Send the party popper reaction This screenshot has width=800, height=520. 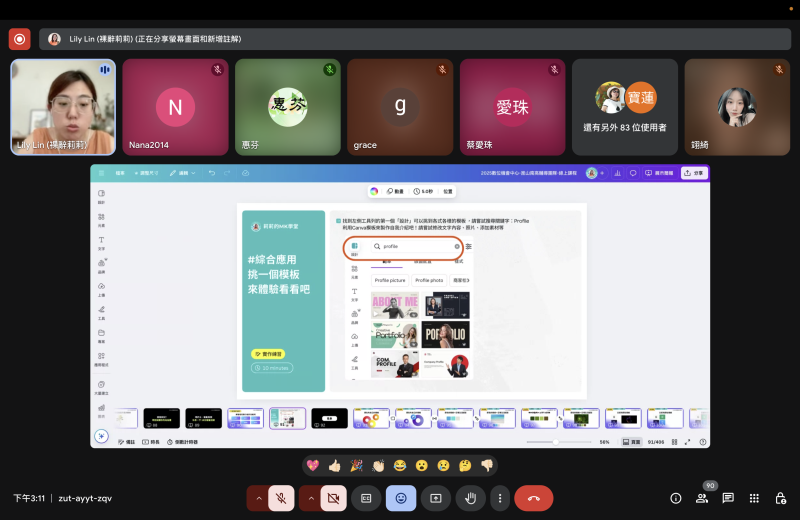356,465
